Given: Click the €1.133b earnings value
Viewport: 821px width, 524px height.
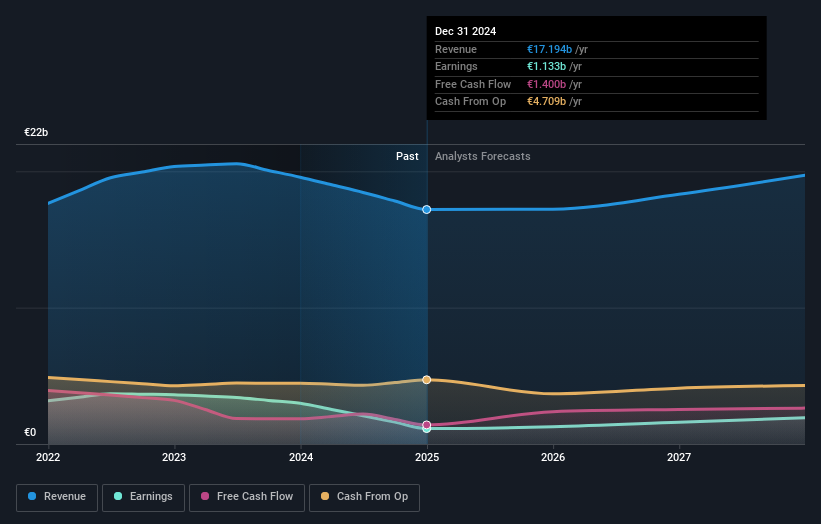Looking at the screenshot, I should coord(546,66).
